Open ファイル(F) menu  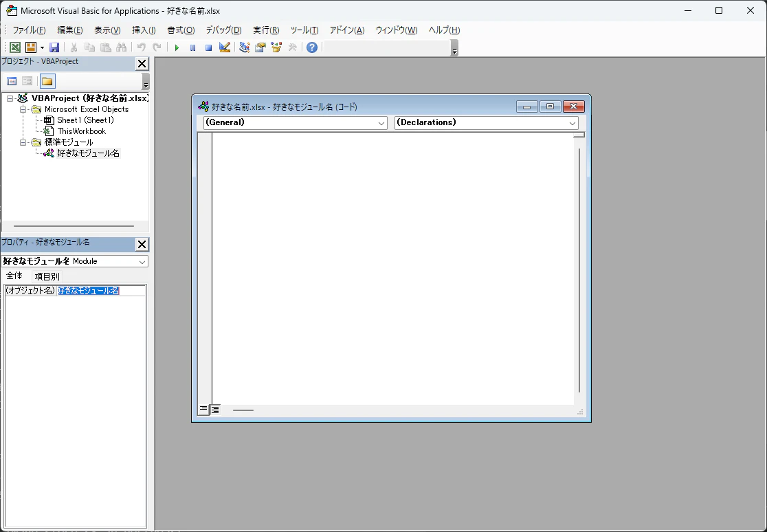[29, 30]
